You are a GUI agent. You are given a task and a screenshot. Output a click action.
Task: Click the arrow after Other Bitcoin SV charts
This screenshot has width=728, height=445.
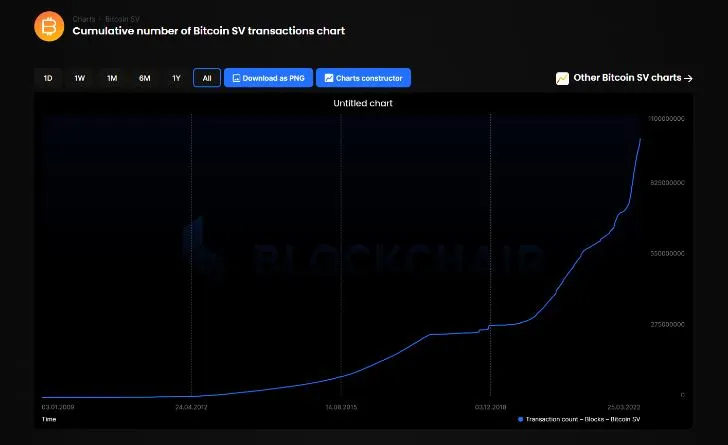point(689,79)
